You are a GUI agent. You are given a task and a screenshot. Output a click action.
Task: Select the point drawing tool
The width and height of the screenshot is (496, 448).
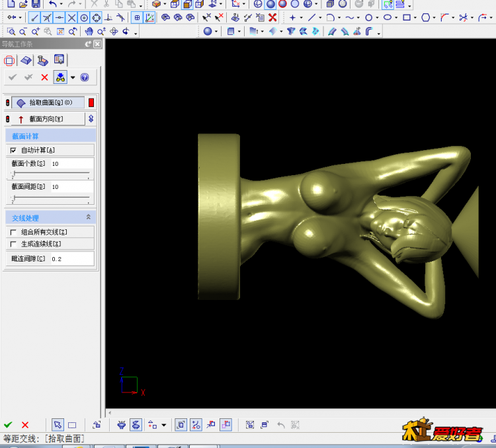(292, 17)
